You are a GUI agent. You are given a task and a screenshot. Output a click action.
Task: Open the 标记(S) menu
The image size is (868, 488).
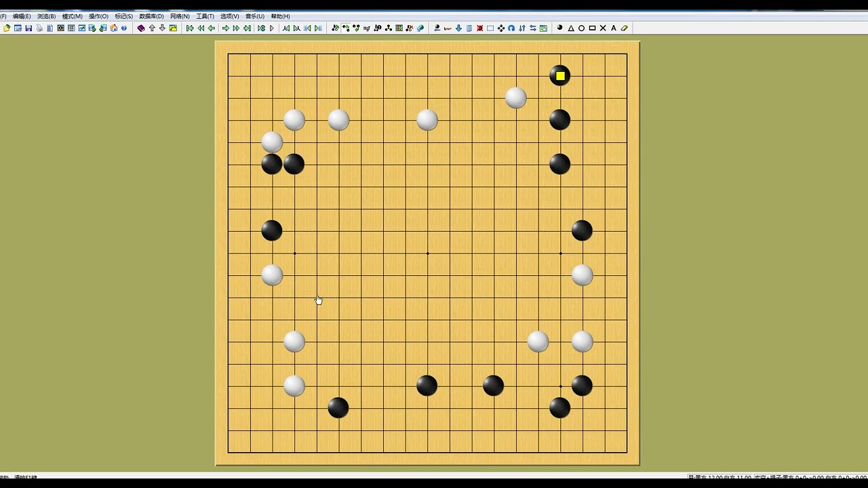[124, 16]
